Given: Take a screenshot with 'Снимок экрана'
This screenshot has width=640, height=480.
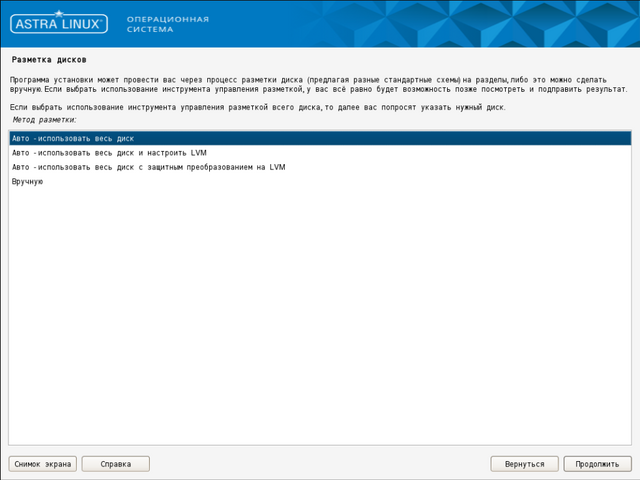Looking at the screenshot, I should pyautogui.click(x=42, y=464).
